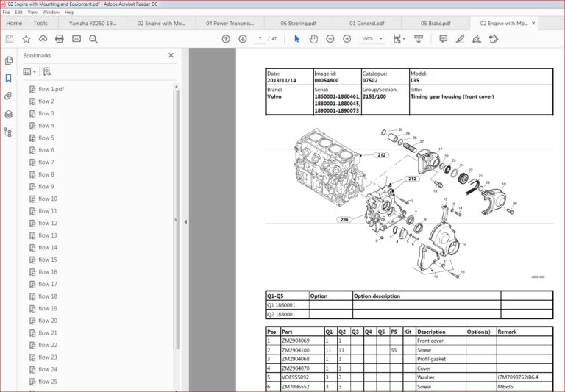
Task: Open the fit page options dropdown
Action: point(399,39)
